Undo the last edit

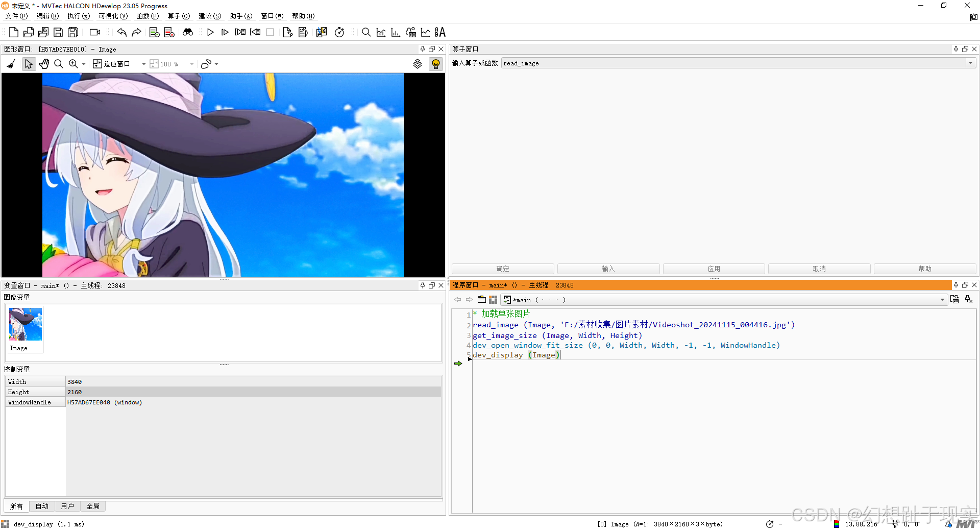(x=121, y=33)
